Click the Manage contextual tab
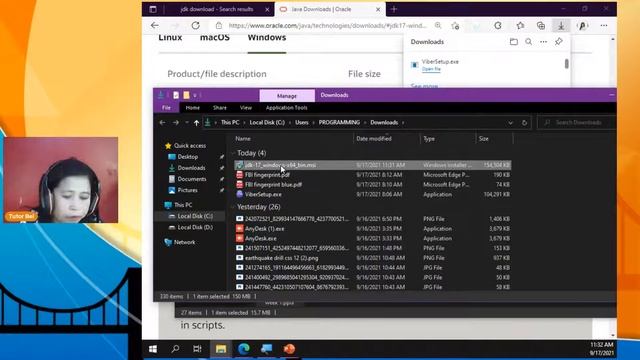The image size is (640, 360). tap(287, 96)
